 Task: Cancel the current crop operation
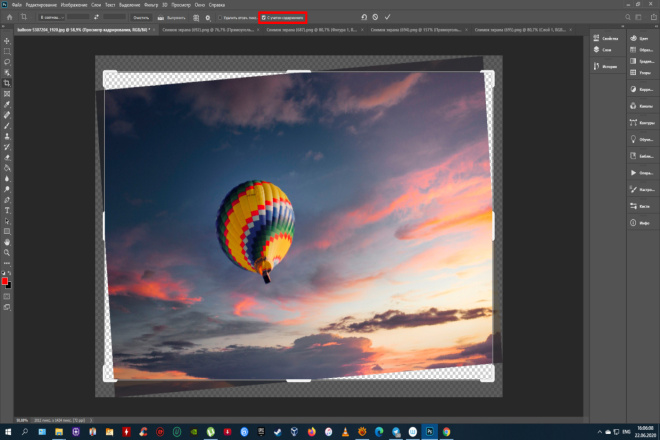(x=375, y=17)
